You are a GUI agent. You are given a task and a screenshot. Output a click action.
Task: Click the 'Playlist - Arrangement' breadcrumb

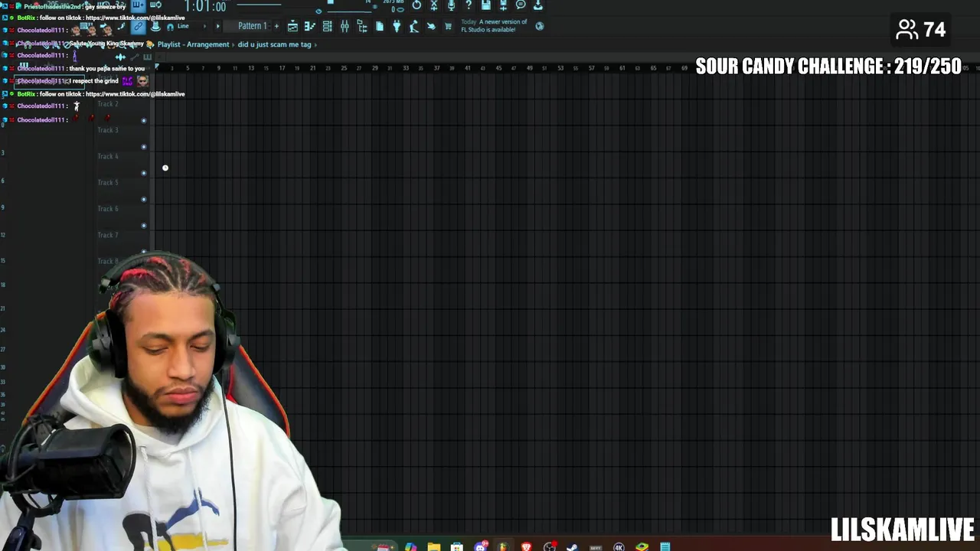(193, 44)
